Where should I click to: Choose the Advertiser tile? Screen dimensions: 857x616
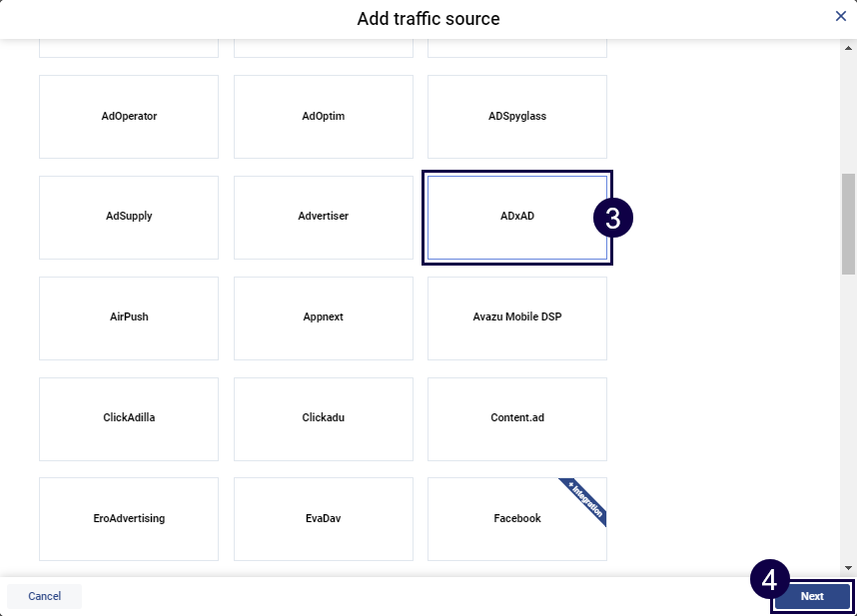[x=323, y=217]
